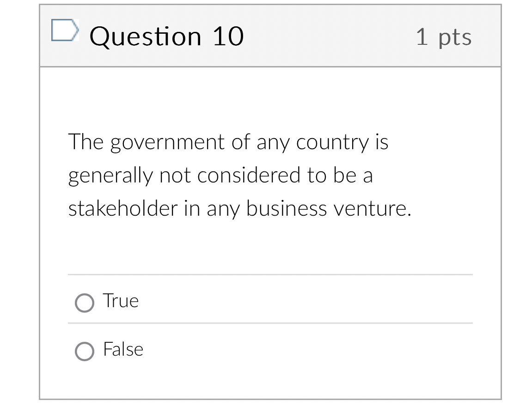This screenshot has width=532, height=406.
Task: Click the word "generally" in the question
Action: click(x=110, y=176)
